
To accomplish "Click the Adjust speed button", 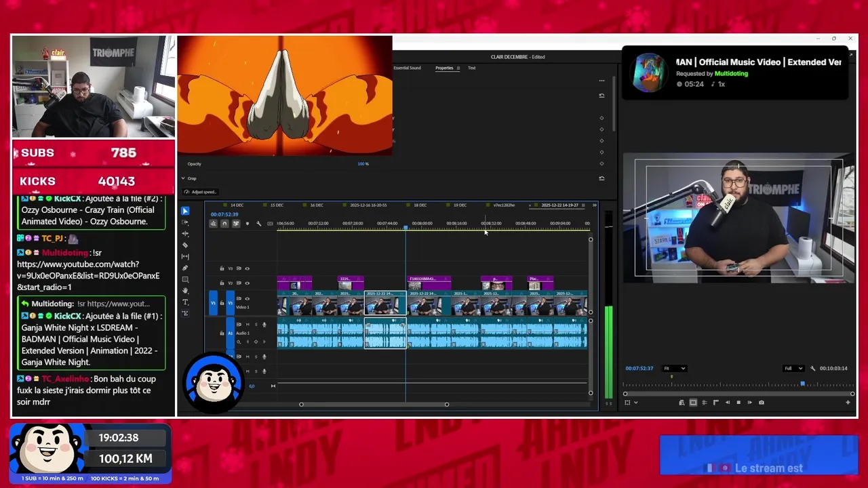I will tap(201, 192).
